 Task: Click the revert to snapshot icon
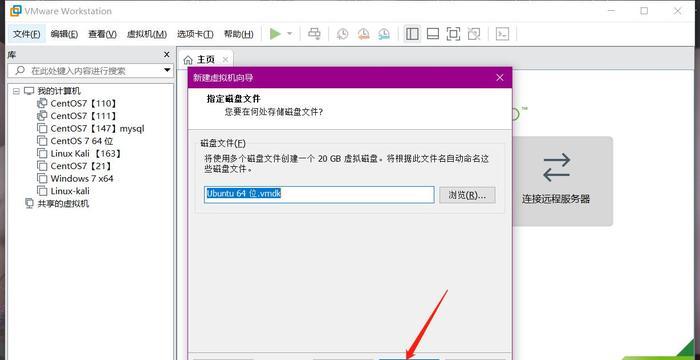(x=363, y=34)
